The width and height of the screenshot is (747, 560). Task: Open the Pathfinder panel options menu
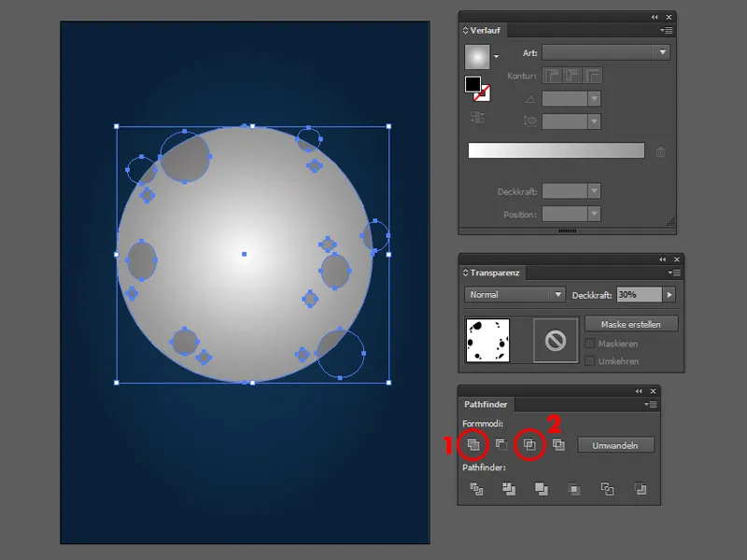pos(650,404)
